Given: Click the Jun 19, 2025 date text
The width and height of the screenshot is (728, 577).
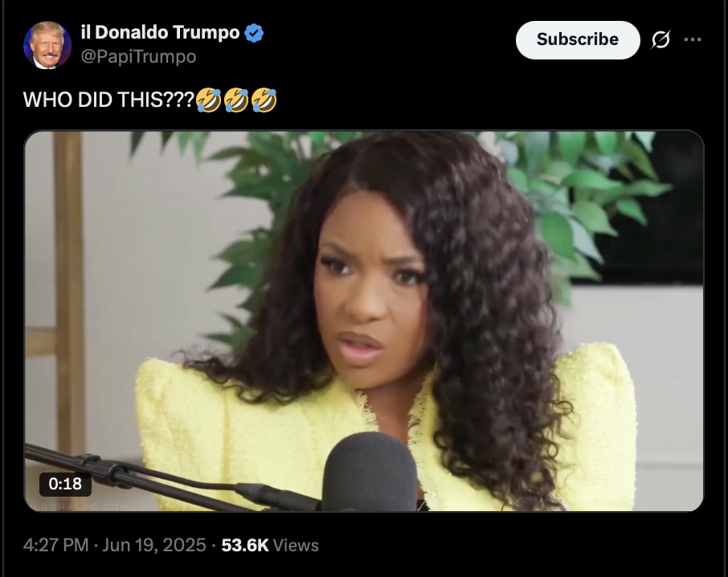Looking at the screenshot, I should coord(154,545).
